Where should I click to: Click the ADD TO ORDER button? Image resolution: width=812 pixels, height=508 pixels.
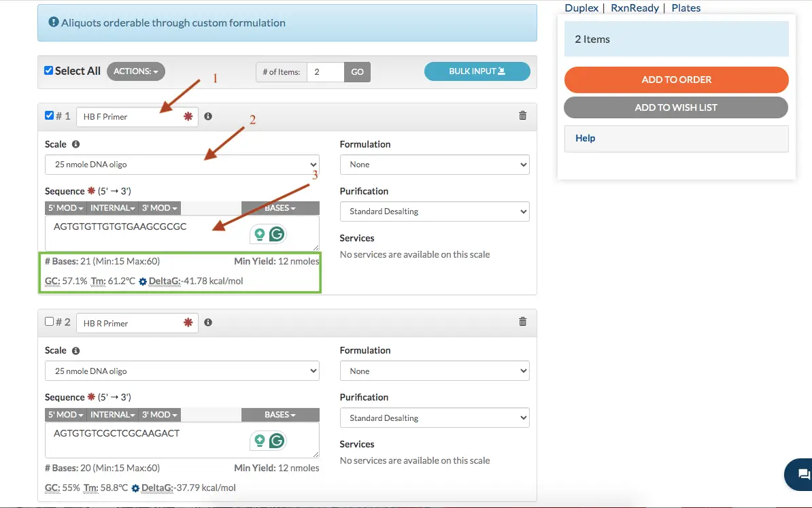coord(675,80)
